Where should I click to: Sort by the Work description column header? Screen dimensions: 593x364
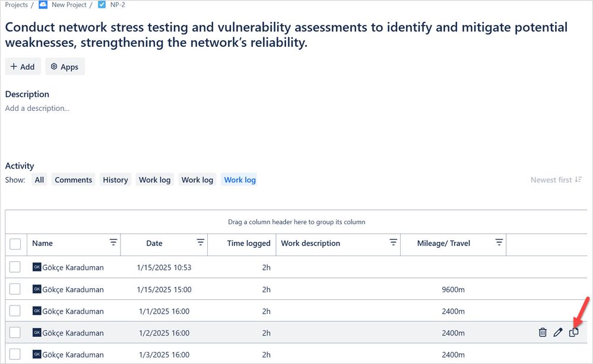tap(310, 243)
